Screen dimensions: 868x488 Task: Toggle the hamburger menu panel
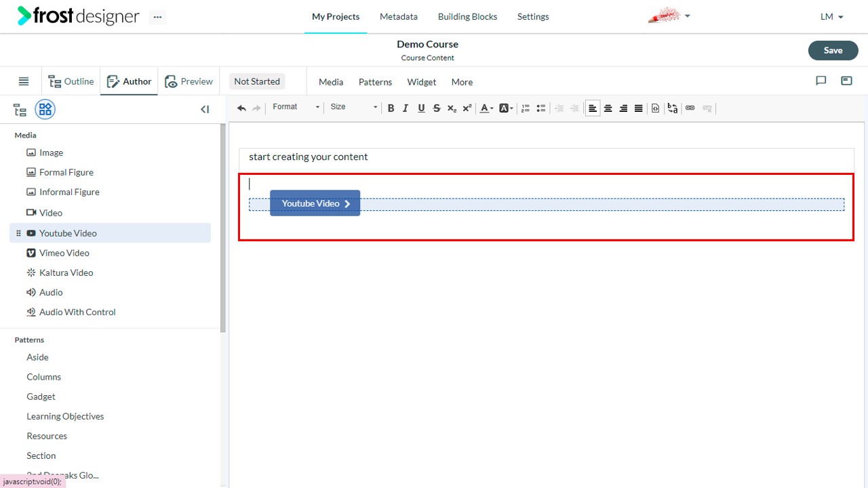click(x=24, y=81)
